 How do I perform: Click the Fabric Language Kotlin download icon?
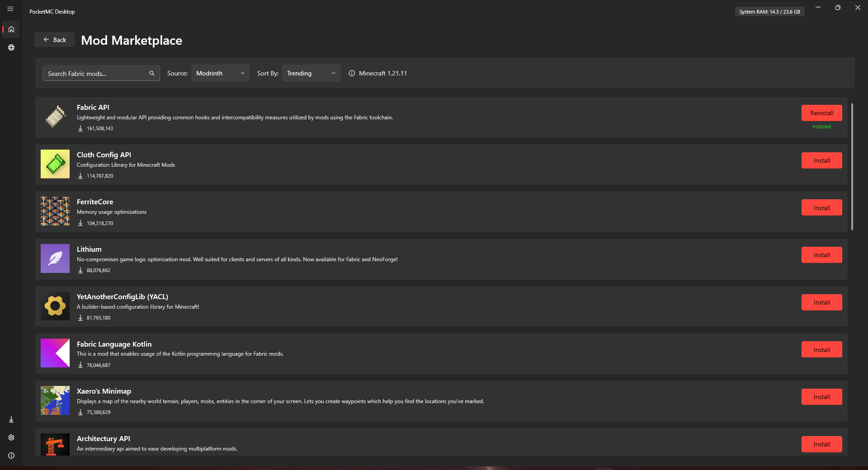(x=80, y=365)
